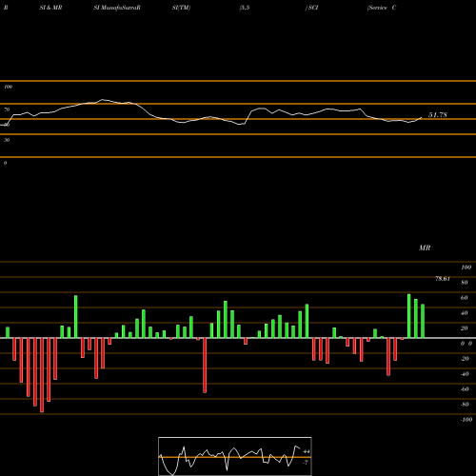
Task: Click the '(Service C' company header text
Action: [x=382, y=8]
